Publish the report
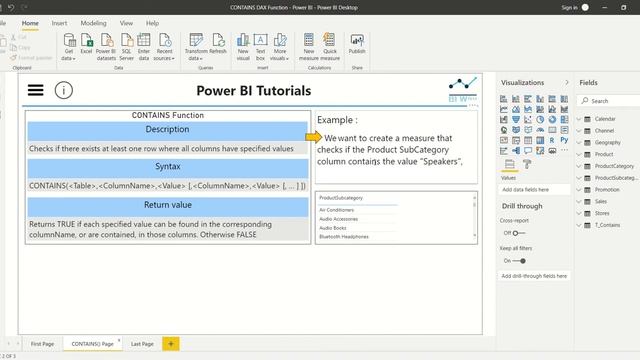Viewport: 640px width, 360px height. 357,43
